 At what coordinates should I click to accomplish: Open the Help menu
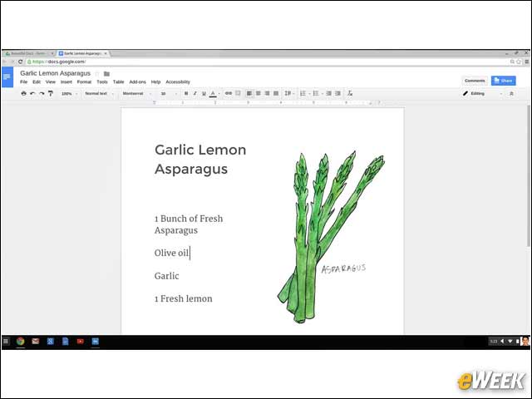click(155, 81)
